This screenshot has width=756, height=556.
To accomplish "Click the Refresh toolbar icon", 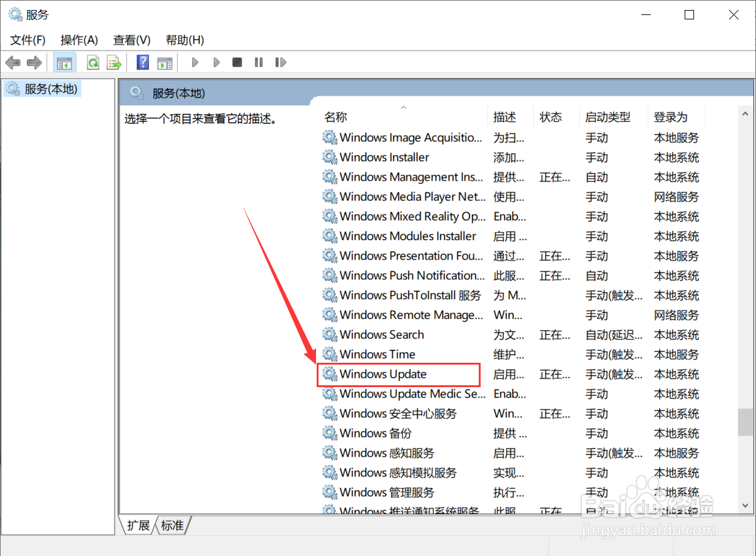I will point(93,63).
